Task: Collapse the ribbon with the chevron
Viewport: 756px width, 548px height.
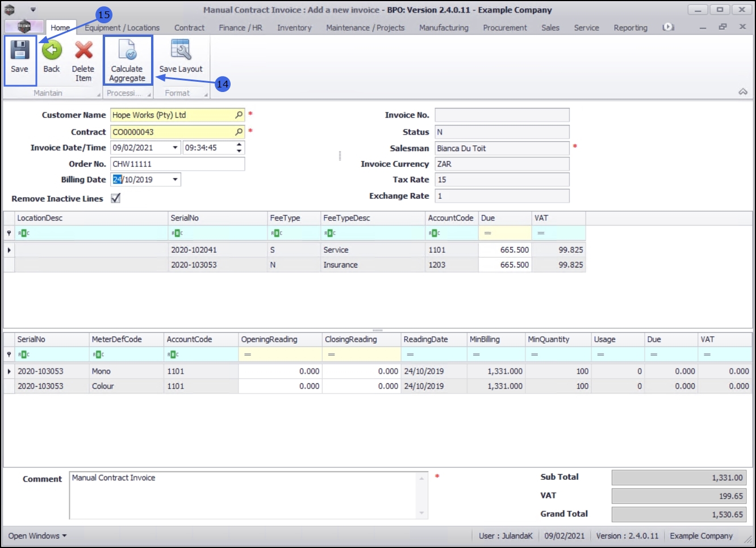Action: (x=742, y=92)
